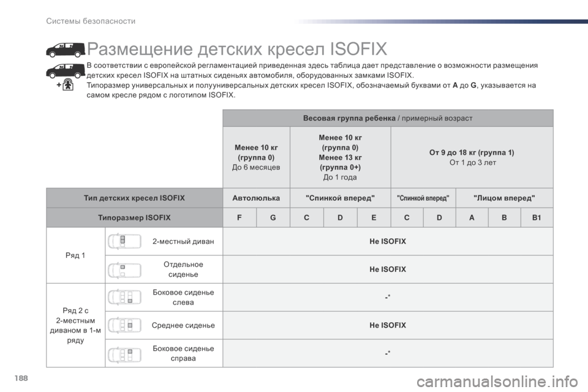Image resolution: width=588 pixels, height=392 pixels.
Task: Click the -* value for Боковое сиденье справа
Action: tap(388, 353)
